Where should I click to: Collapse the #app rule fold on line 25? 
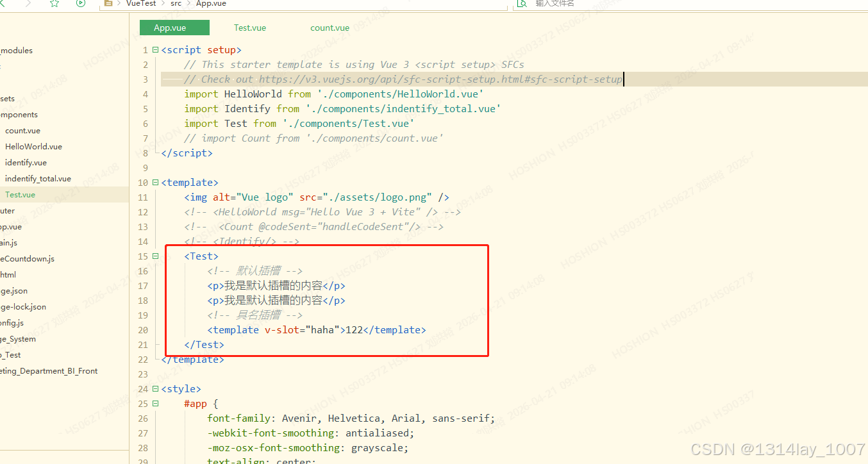pos(155,404)
